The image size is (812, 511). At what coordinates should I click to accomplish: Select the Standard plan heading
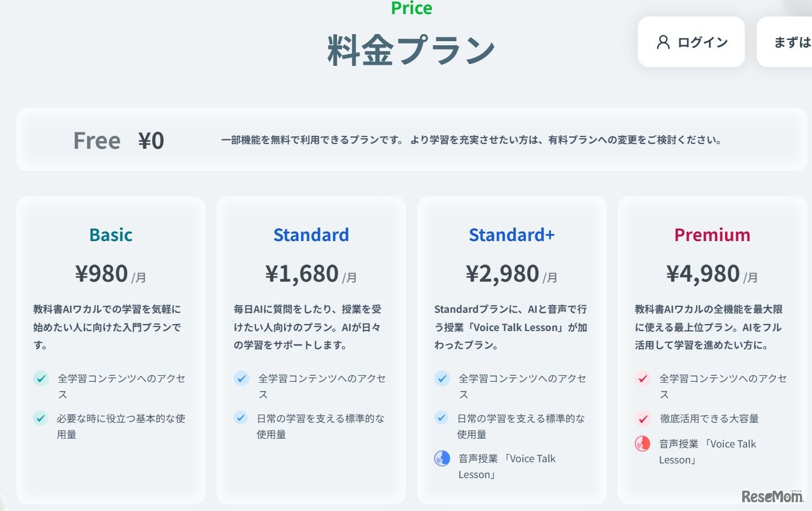[311, 235]
